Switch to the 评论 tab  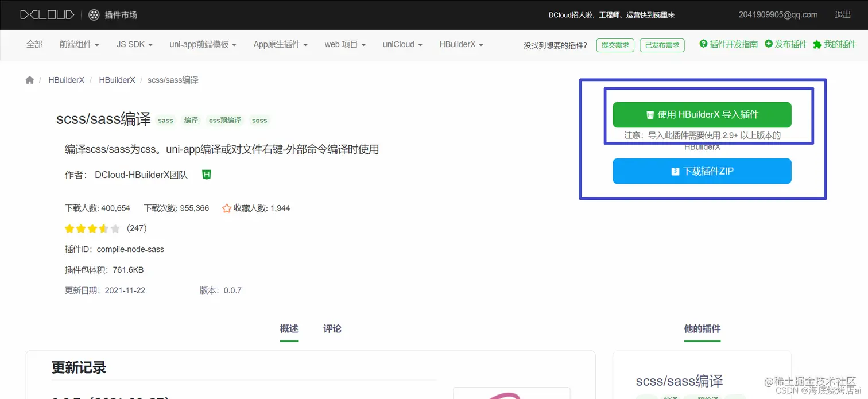click(332, 328)
